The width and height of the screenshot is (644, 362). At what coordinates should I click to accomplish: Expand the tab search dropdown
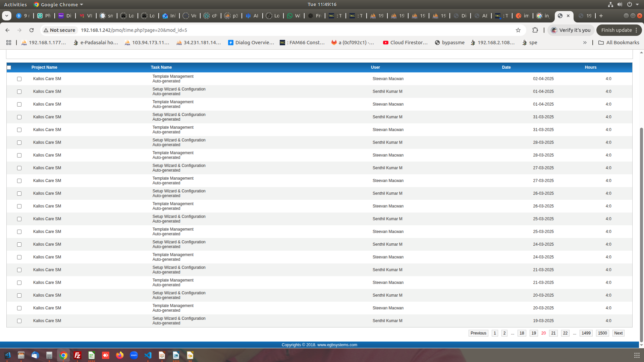[7, 16]
